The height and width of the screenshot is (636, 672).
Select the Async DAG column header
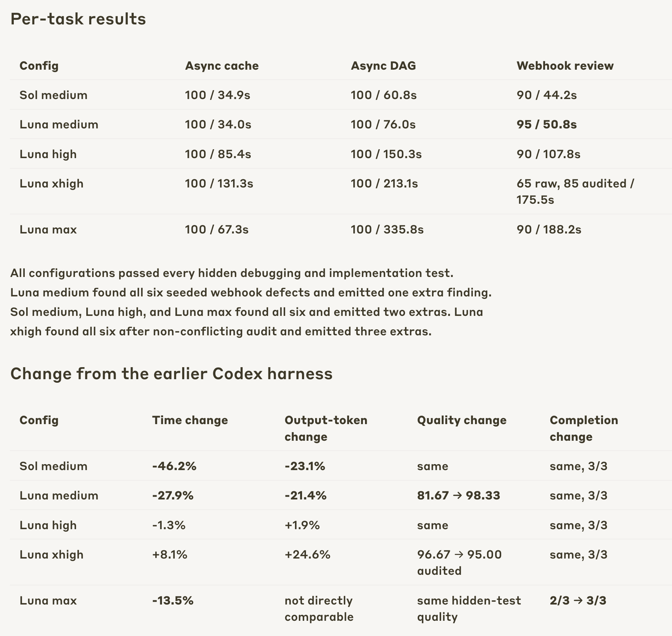[383, 66]
